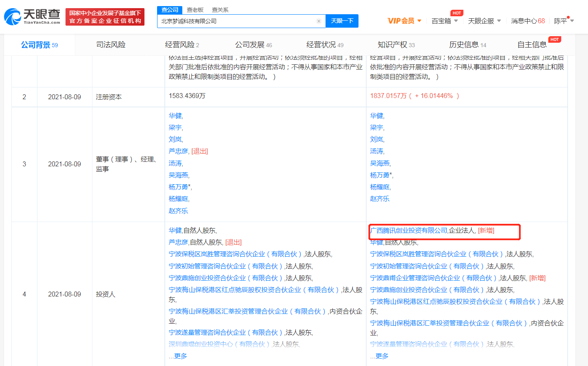The height and width of the screenshot is (366, 588).
Task: Open 宁波梅山保税港区红点驰辰 in the after column
Action: point(455,302)
